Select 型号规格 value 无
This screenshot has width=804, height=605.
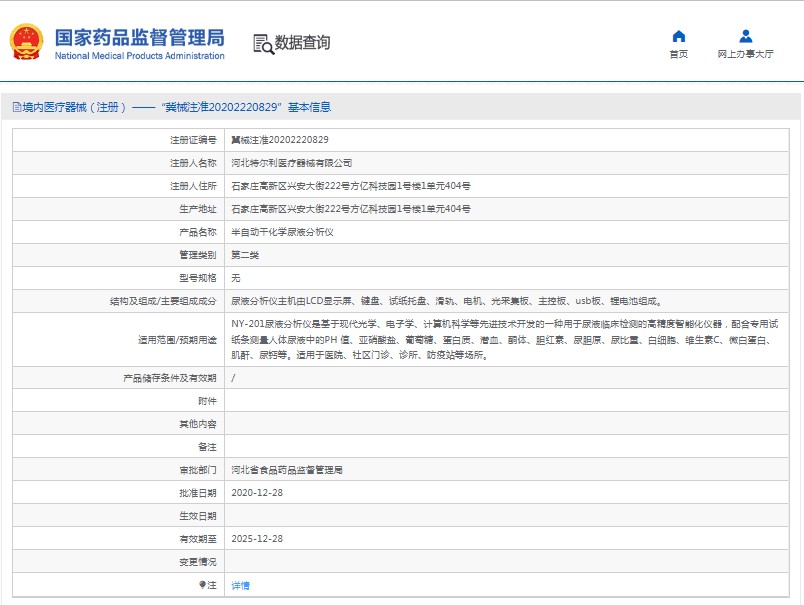click(236, 278)
